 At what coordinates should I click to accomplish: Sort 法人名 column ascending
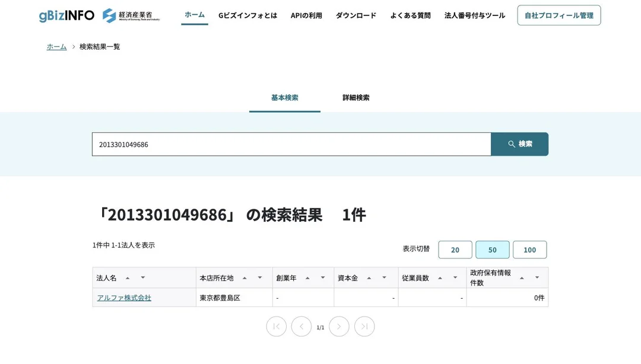pos(128,278)
